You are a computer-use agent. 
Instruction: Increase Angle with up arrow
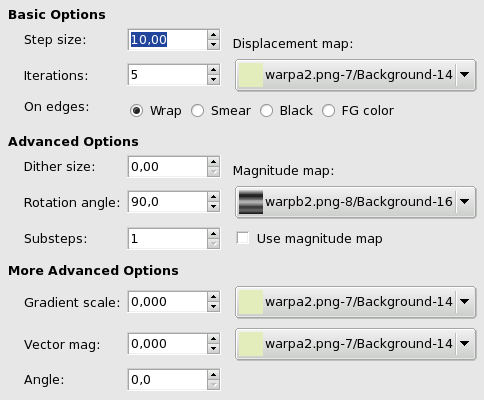(213, 375)
